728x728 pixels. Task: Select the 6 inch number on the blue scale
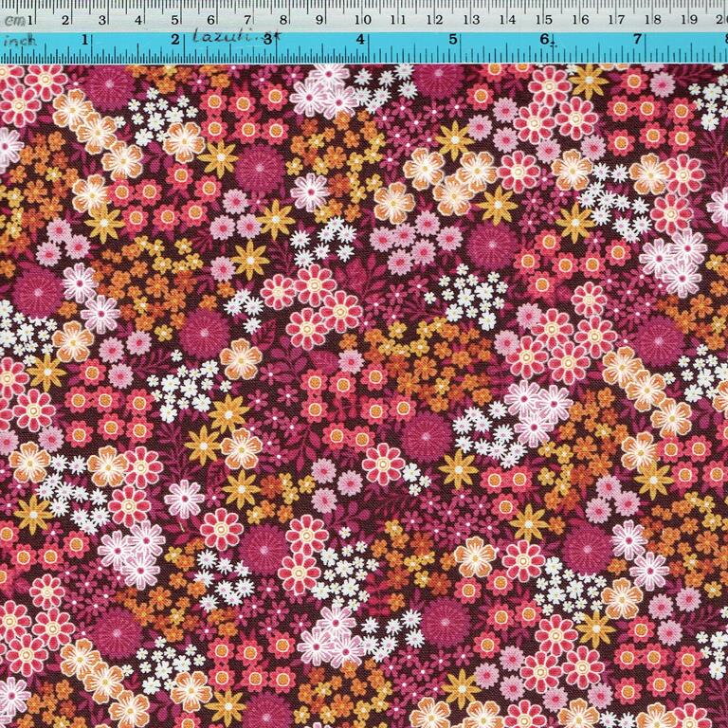click(546, 40)
